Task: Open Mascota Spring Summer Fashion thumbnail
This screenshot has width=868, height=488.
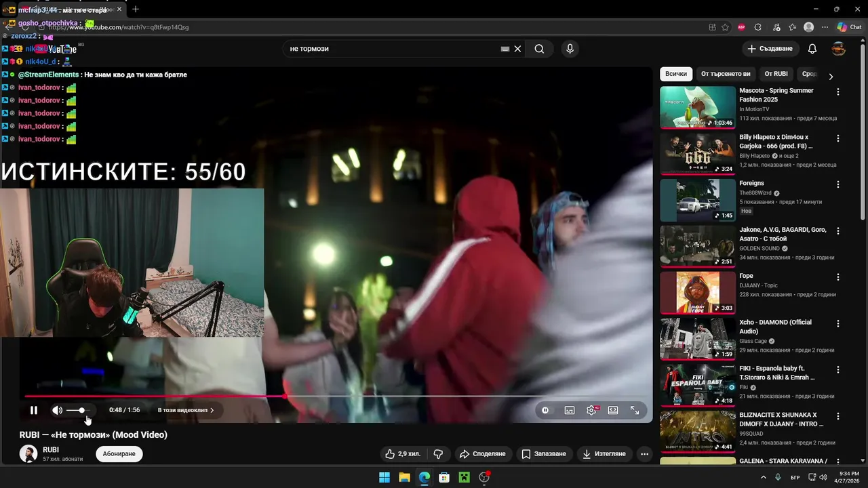Action: (698, 107)
